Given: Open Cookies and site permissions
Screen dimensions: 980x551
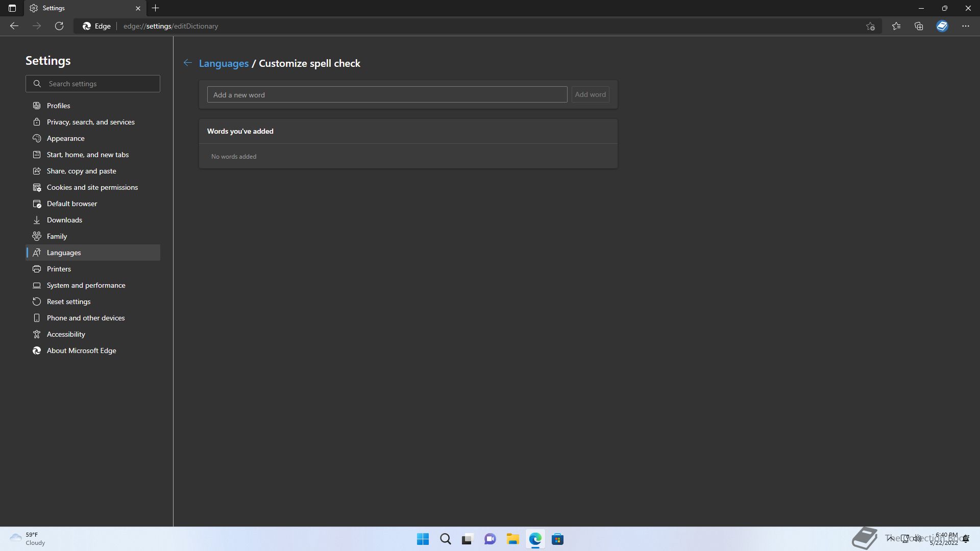Looking at the screenshot, I should point(92,187).
